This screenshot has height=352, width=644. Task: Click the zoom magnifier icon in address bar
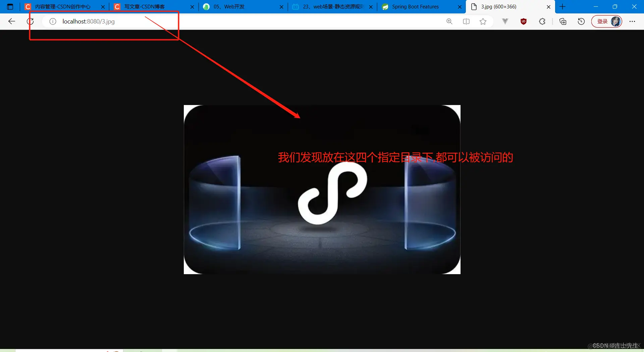[449, 21]
